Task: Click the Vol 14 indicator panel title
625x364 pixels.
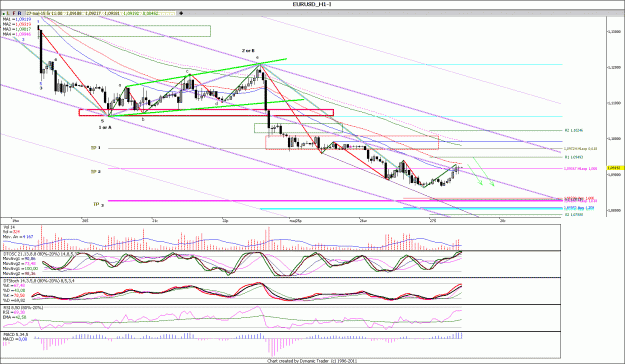Action: (x=8, y=227)
